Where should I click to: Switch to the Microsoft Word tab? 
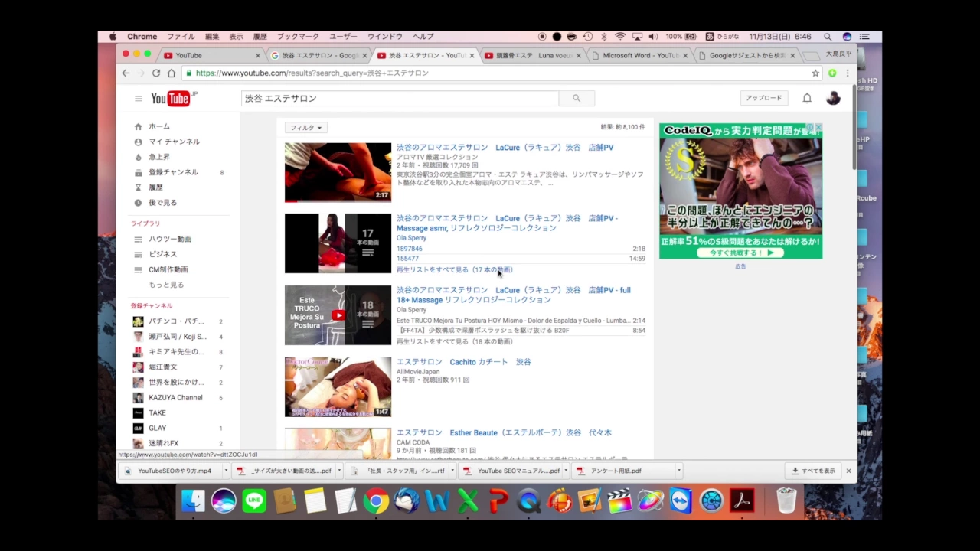[639, 56]
